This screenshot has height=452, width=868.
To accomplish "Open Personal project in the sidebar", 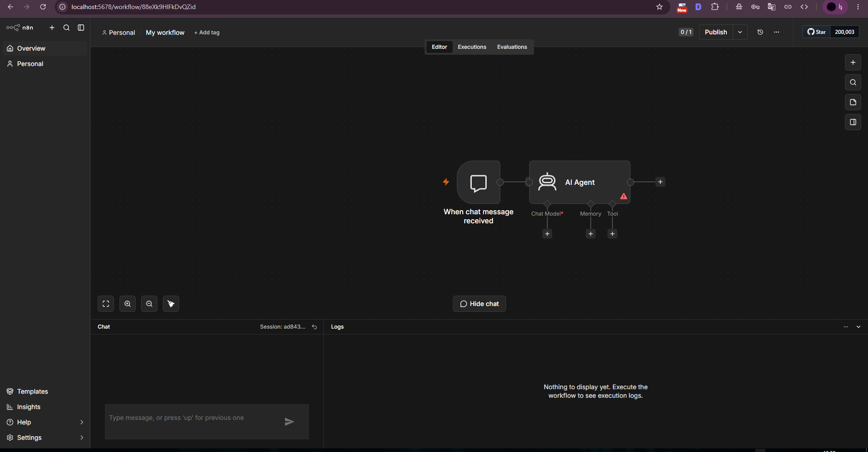I will coord(45,64).
